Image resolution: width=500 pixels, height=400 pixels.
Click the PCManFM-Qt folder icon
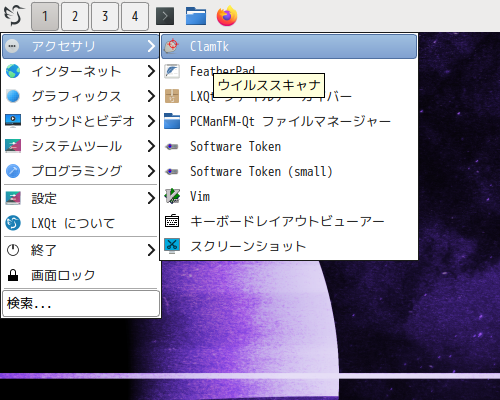click(172, 121)
